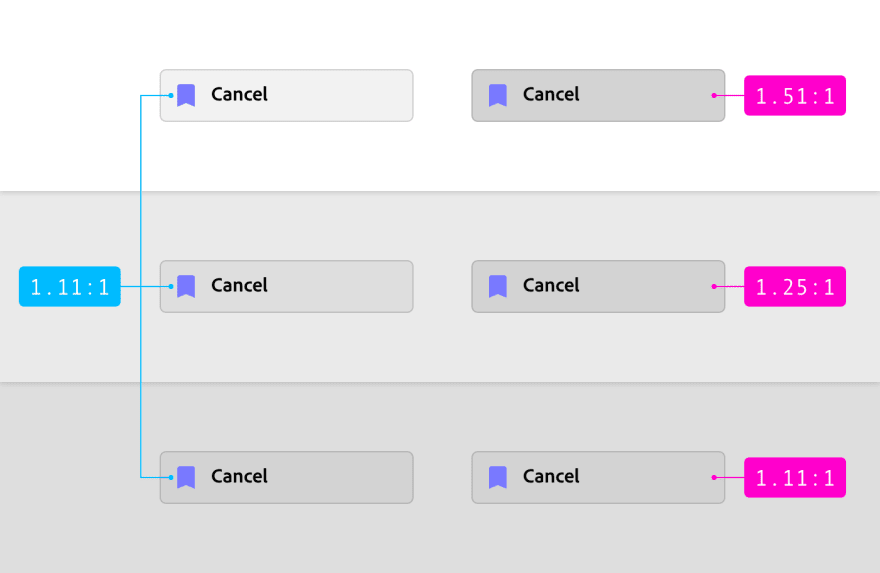Select the pink 1.11:1 contrast ratio label
Screen dimensions: 880x573
(x=795, y=478)
